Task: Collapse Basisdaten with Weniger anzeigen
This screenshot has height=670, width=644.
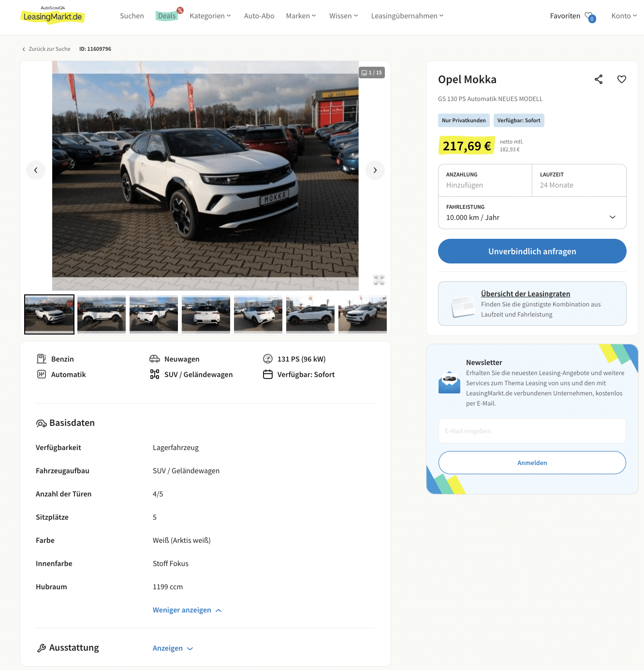Action: (187, 610)
